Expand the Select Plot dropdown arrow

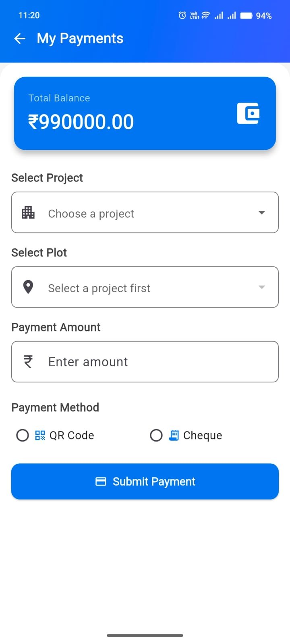coord(262,287)
